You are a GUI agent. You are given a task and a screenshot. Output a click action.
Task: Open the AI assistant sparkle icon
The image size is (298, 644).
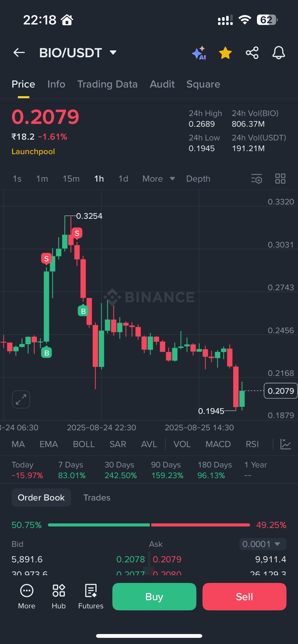[x=199, y=53]
